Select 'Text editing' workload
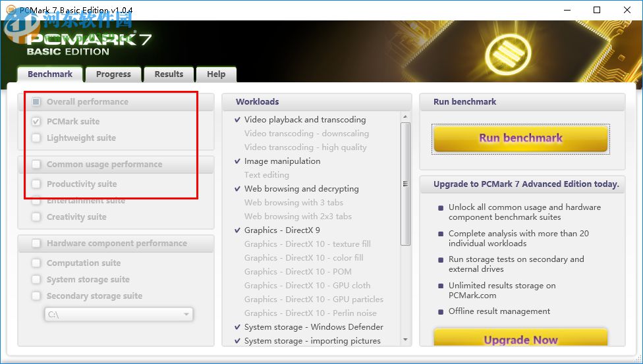 tap(267, 175)
